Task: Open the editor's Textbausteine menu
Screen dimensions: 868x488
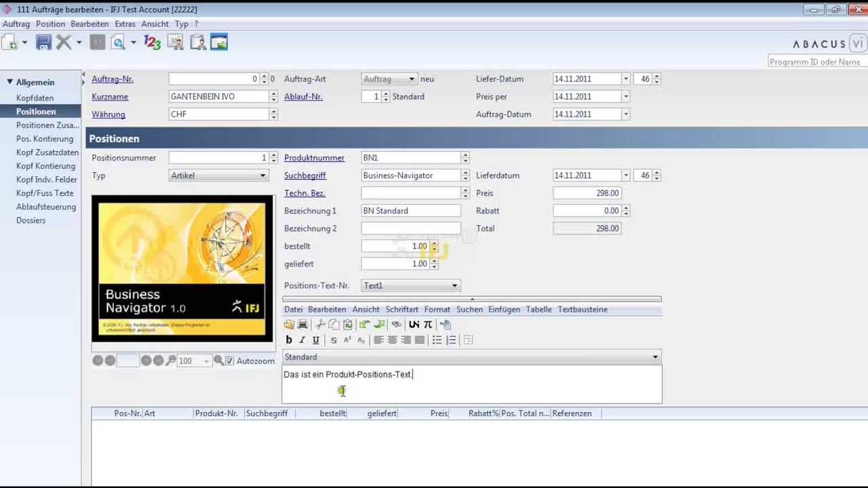Action: 583,310
